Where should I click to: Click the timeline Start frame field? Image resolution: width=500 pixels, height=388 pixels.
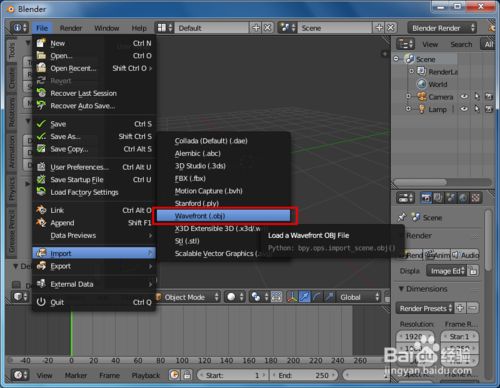point(232,375)
